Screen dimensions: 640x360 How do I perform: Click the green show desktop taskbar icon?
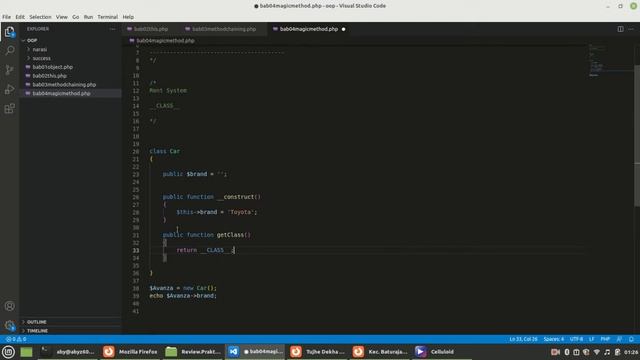coord(27,352)
